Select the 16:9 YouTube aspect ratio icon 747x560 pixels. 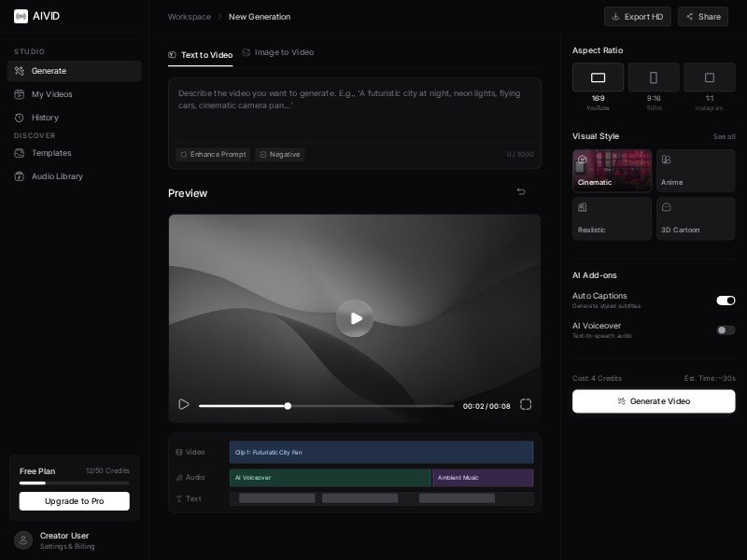(x=598, y=77)
